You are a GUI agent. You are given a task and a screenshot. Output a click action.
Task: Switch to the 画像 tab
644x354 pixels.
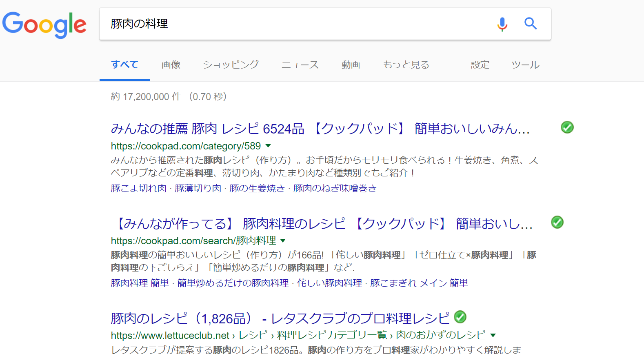tap(171, 65)
